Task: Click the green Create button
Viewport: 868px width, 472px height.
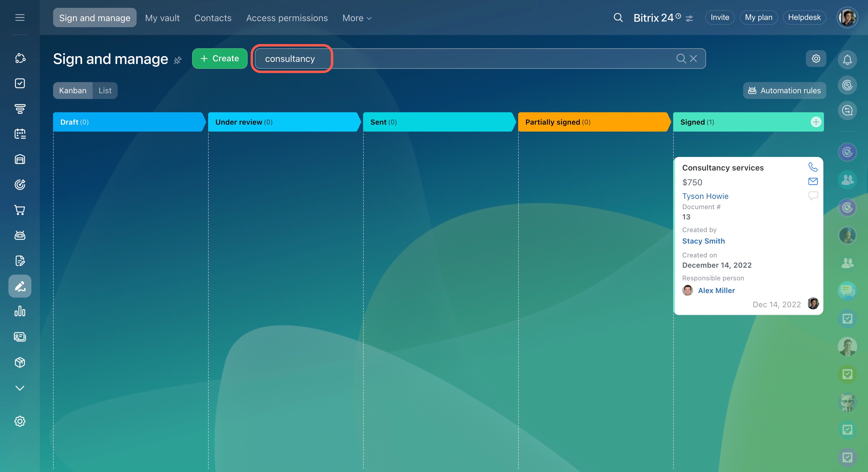Action: pyautogui.click(x=220, y=58)
